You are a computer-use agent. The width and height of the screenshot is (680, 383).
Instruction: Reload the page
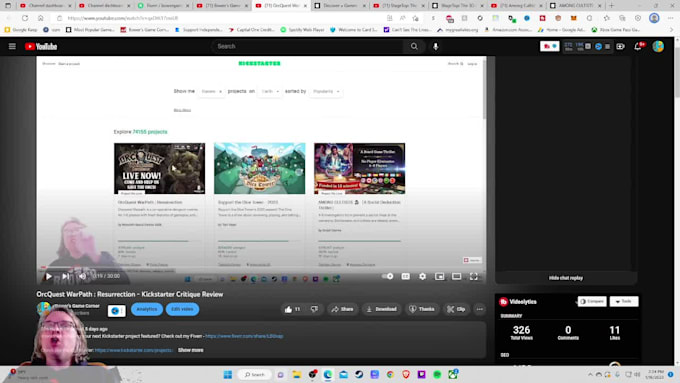point(25,18)
